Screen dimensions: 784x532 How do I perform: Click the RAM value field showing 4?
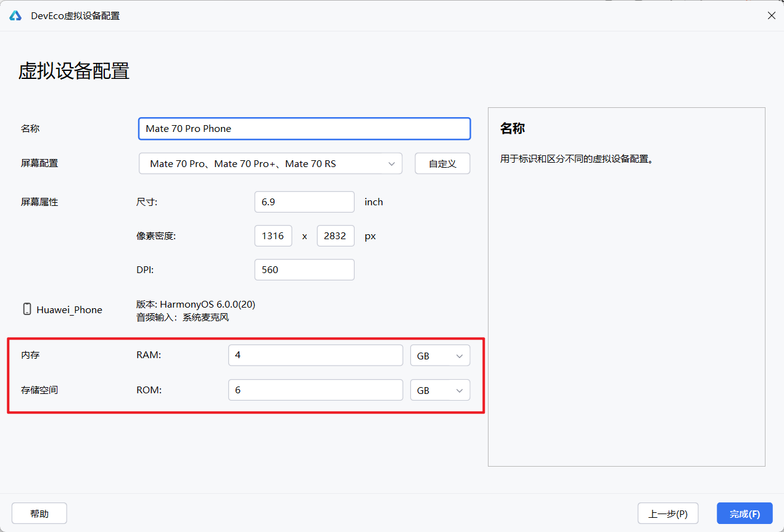(x=315, y=356)
